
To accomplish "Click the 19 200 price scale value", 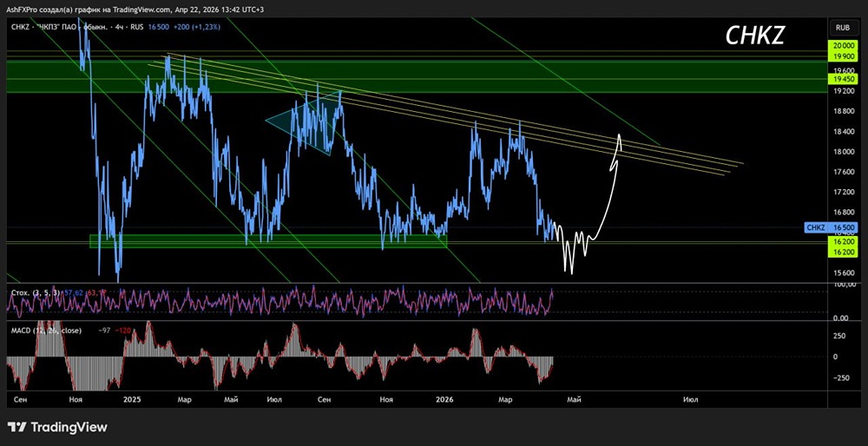I will pos(843,91).
